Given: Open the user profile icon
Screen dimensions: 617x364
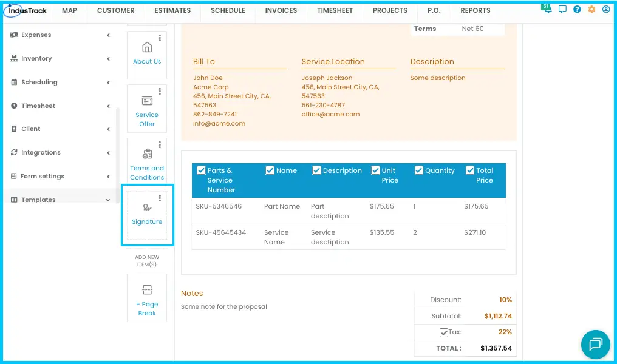Looking at the screenshot, I should pos(606,10).
